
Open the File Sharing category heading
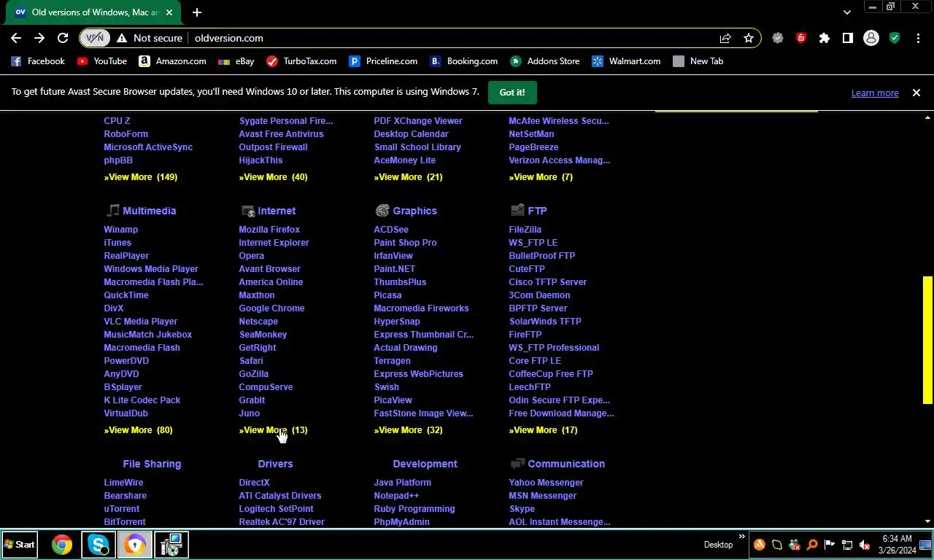pyautogui.click(x=152, y=464)
